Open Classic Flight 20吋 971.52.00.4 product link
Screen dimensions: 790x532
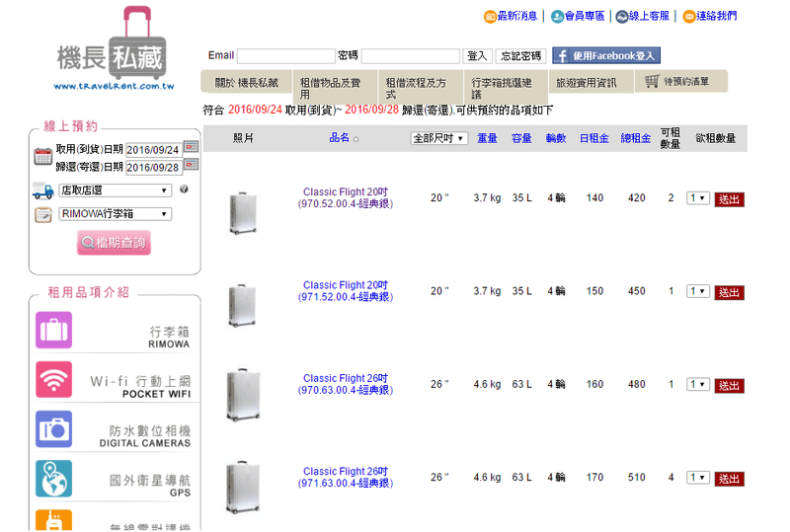tap(345, 291)
